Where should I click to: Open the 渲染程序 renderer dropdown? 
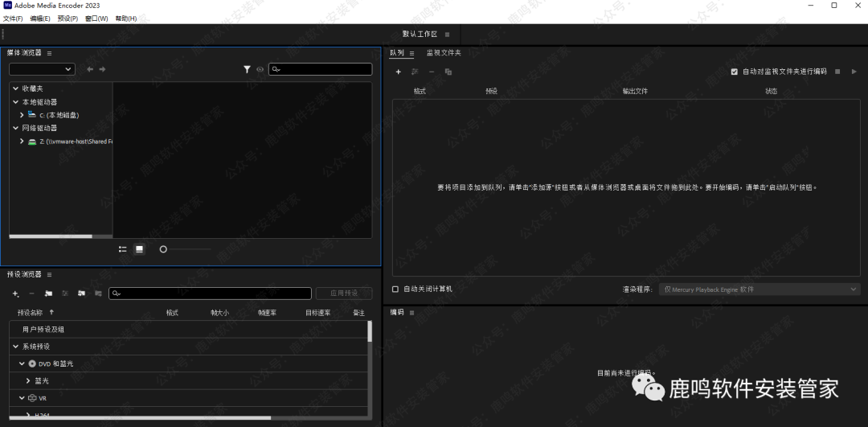coord(759,289)
